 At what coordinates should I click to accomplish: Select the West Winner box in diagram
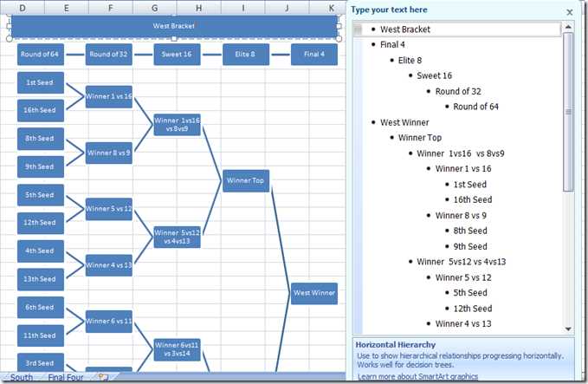tap(314, 293)
